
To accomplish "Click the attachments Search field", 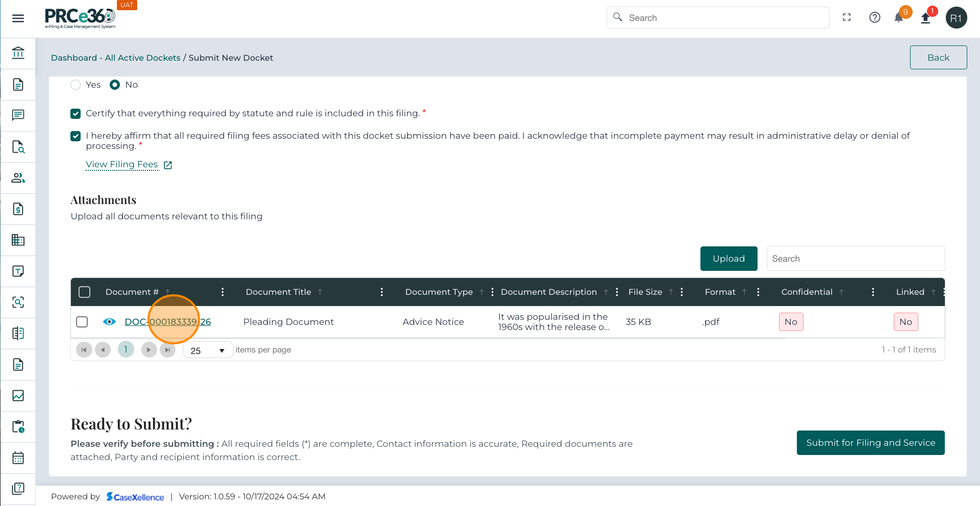I will coord(856,259).
